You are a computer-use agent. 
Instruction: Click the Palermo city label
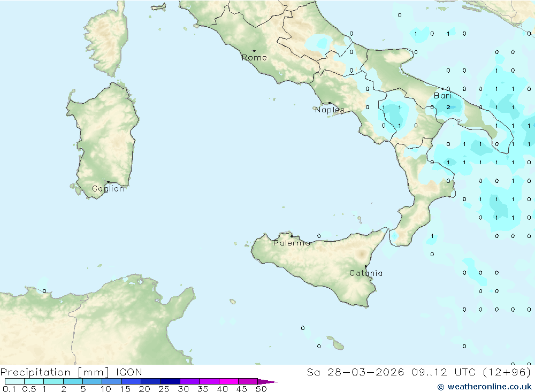[x=292, y=243]
